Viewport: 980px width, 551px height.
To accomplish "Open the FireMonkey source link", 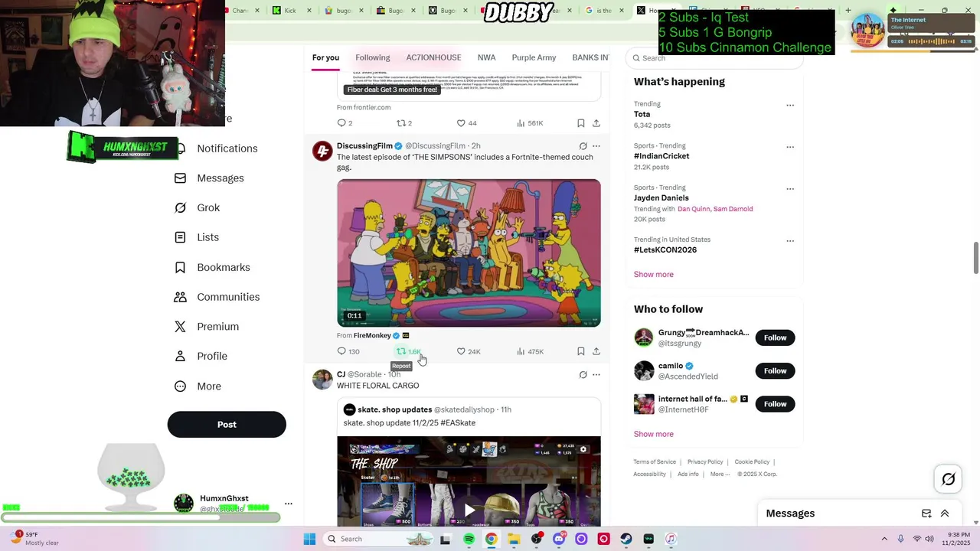I will pos(372,335).
